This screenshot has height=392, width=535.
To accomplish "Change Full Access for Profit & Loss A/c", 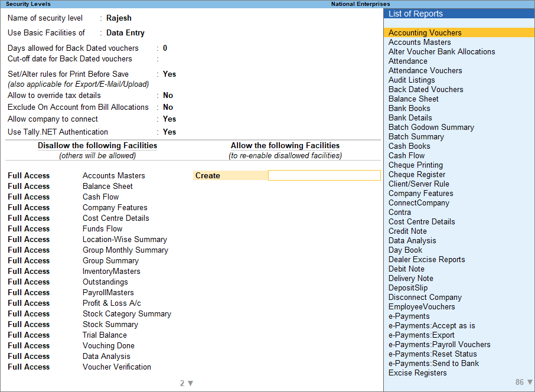I will pyautogui.click(x=28, y=303).
